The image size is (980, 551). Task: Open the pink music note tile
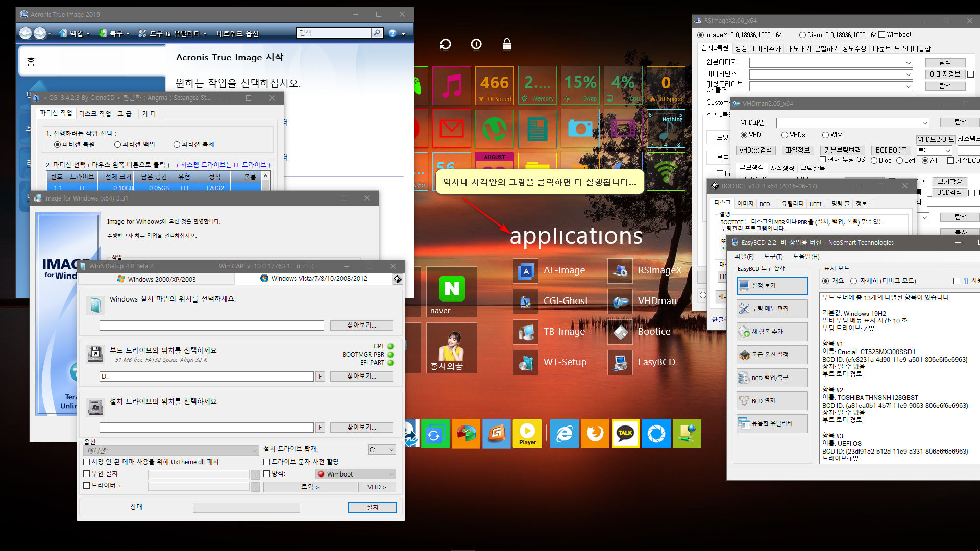452,85
